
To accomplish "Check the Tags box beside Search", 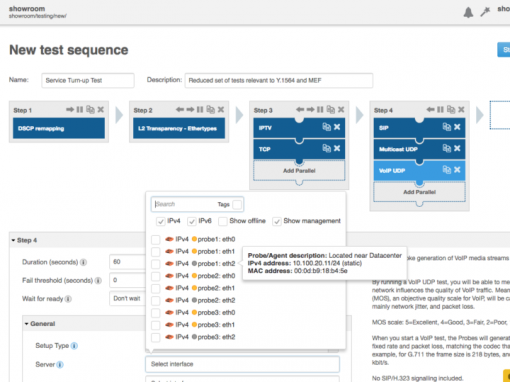I will click(x=237, y=204).
